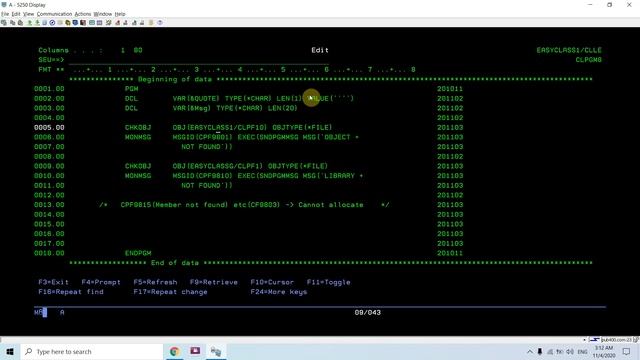640x360 pixels.
Task: Open the File menu
Action: [5, 14]
